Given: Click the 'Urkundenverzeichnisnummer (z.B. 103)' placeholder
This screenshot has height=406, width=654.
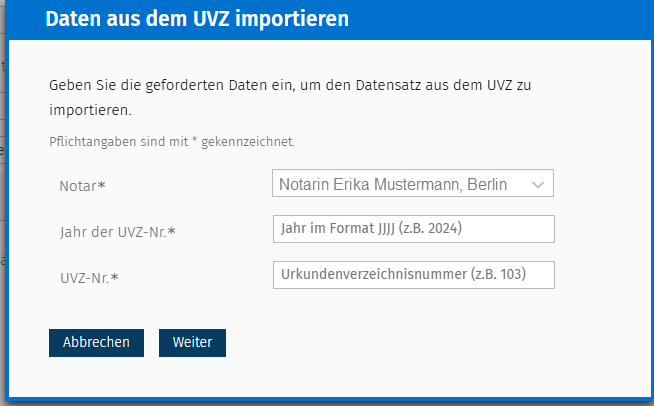Looking at the screenshot, I should (404, 275).
